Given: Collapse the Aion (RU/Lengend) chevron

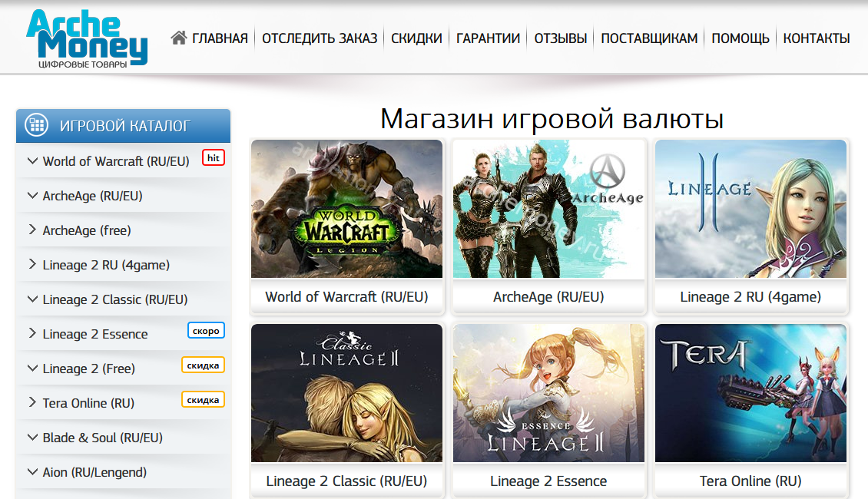Looking at the screenshot, I should 33,472.
